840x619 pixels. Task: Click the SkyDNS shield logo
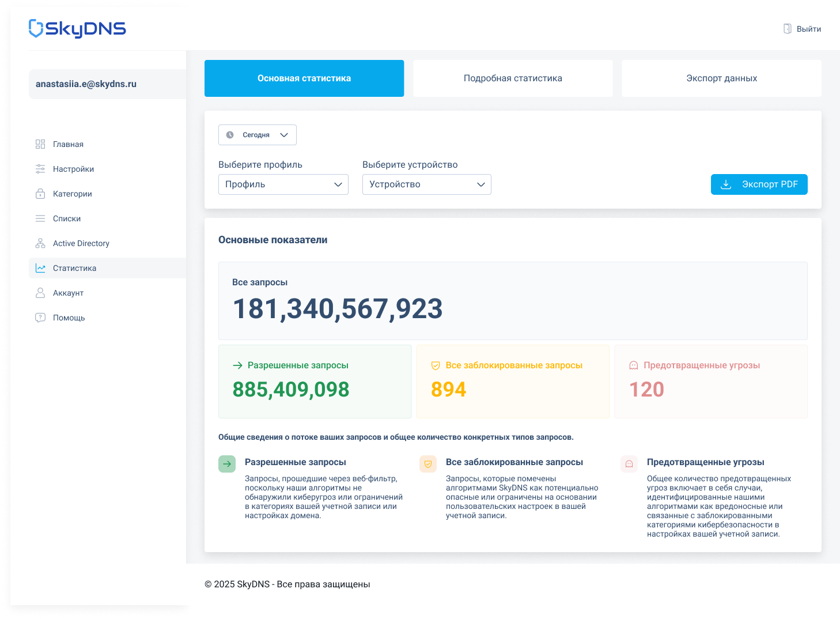coord(36,28)
